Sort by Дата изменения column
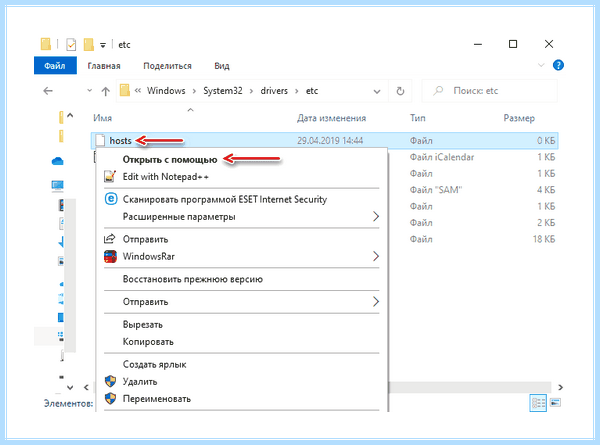This screenshot has width=600, height=445. [331, 118]
